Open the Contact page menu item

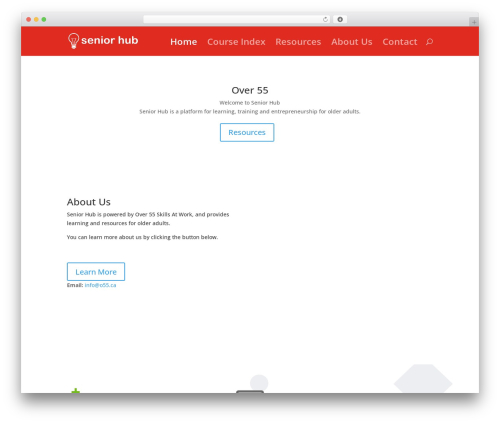[x=400, y=42]
